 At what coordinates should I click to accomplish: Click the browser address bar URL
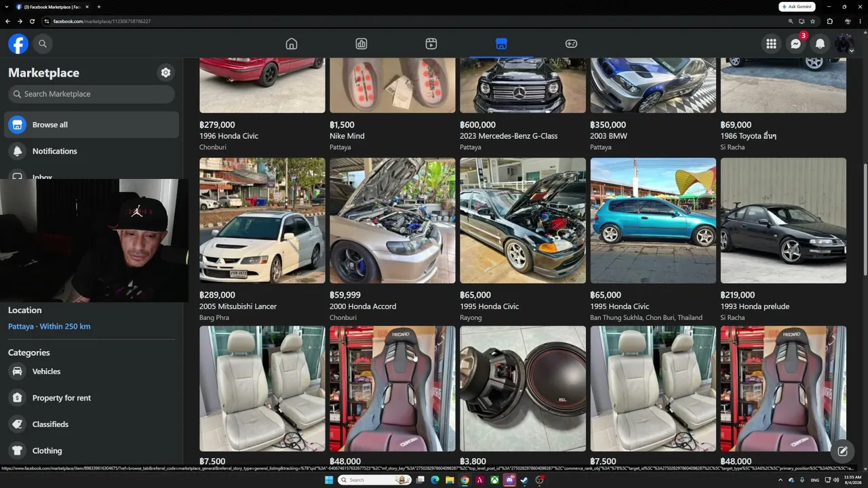102,21
